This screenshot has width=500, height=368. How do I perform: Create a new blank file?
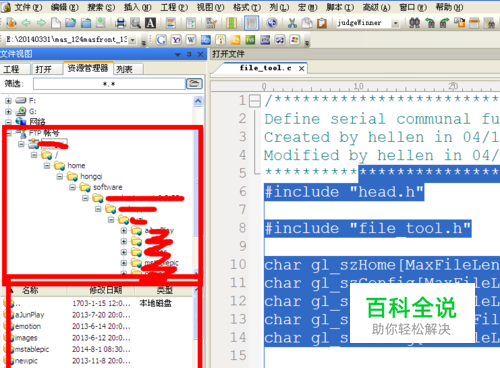click(x=56, y=23)
